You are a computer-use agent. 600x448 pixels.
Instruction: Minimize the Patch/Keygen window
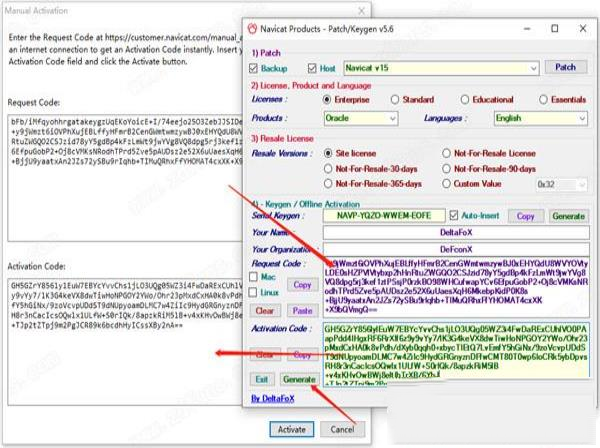527,29
